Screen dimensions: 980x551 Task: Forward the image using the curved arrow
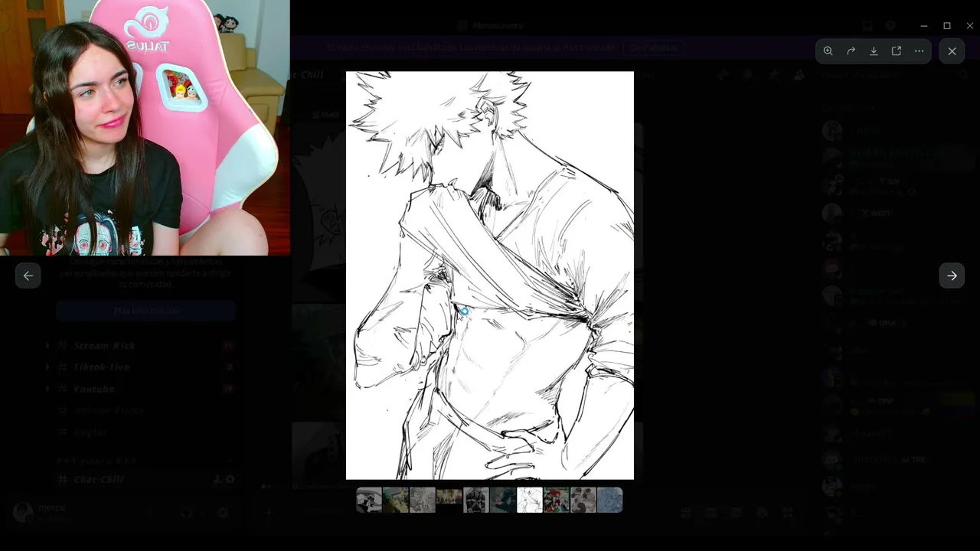[x=851, y=51]
